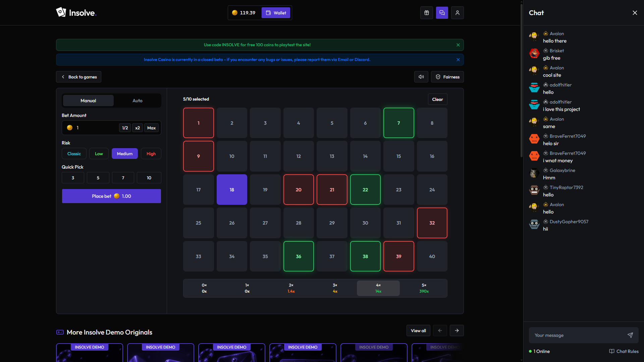The width and height of the screenshot is (644, 362).
Task: Toggle keno tile 7
Action: tap(399, 123)
